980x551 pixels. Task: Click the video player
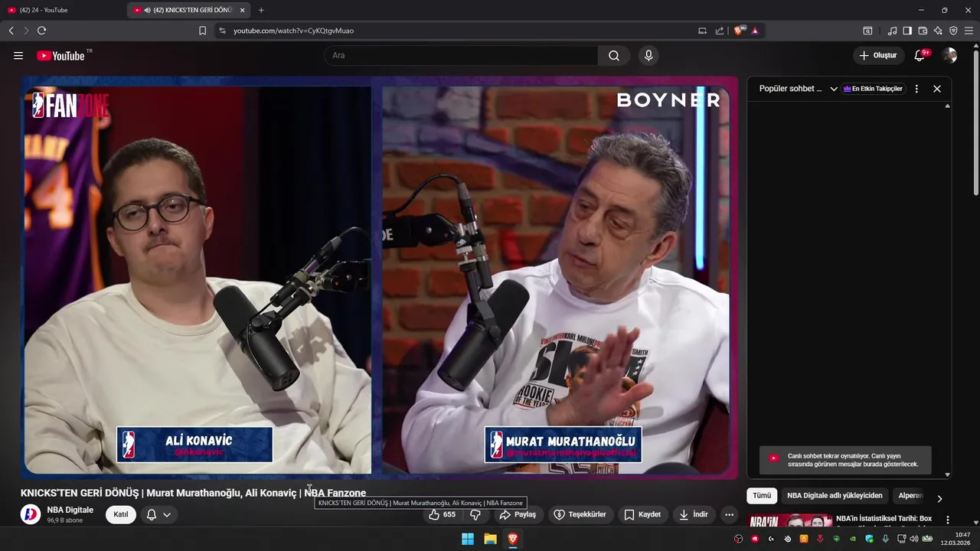[x=380, y=277]
